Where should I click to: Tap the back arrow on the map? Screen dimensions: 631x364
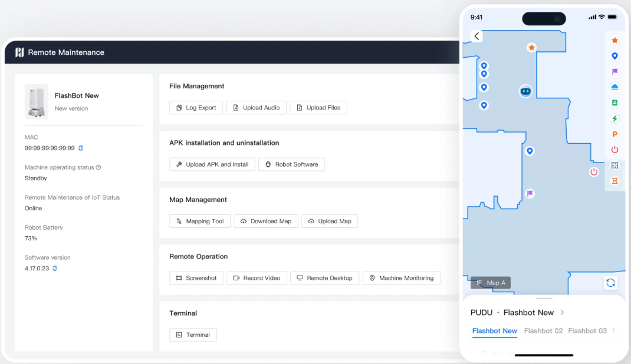coord(476,37)
